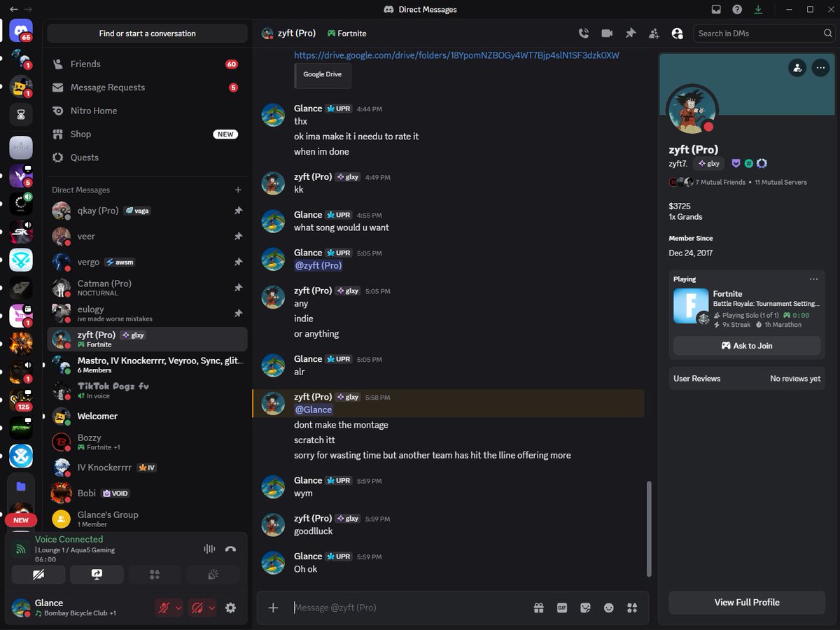The width and height of the screenshot is (840, 630).
Task: Toggle camera in voice panel
Action: tap(38, 574)
